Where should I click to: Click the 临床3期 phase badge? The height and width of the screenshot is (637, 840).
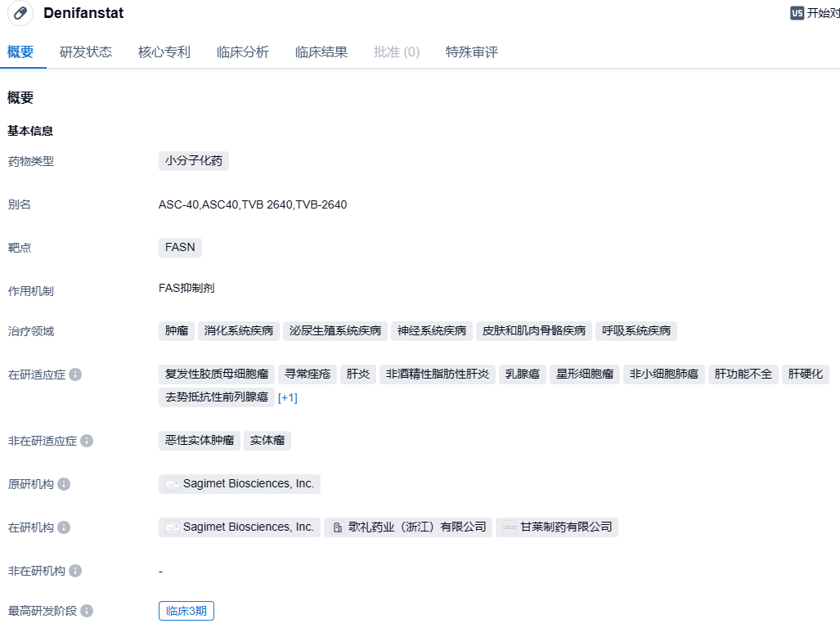[186, 611]
